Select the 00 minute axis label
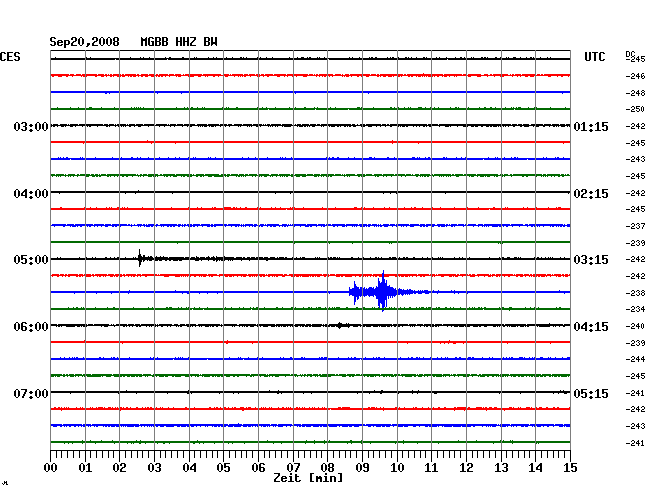This screenshot has width=650, height=494. (51, 468)
